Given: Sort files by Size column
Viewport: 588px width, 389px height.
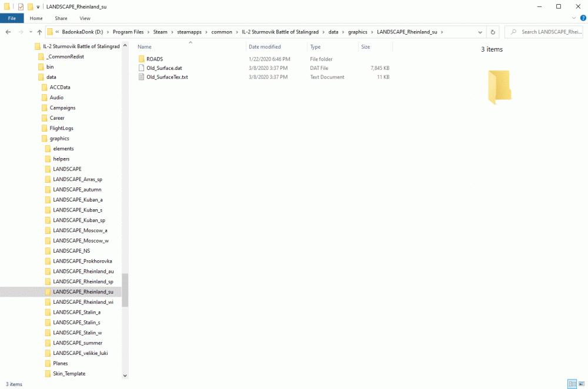Looking at the screenshot, I should 366,47.
